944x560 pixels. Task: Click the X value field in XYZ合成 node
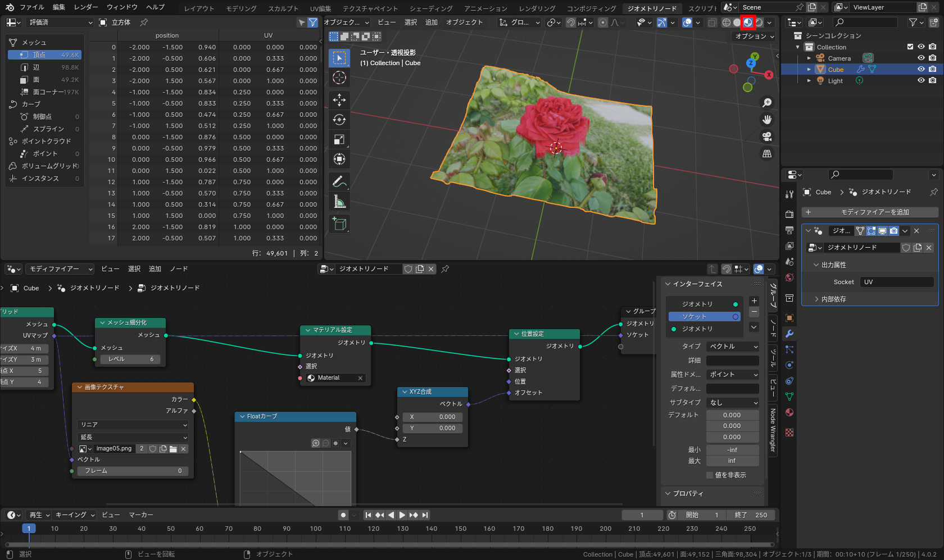point(432,417)
